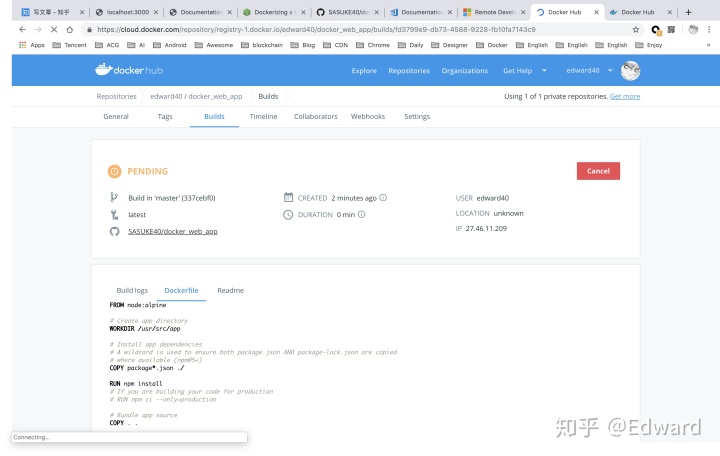Open the Android bookmarks folder
The height and width of the screenshot is (456, 720).
pyautogui.click(x=169, y=45)
